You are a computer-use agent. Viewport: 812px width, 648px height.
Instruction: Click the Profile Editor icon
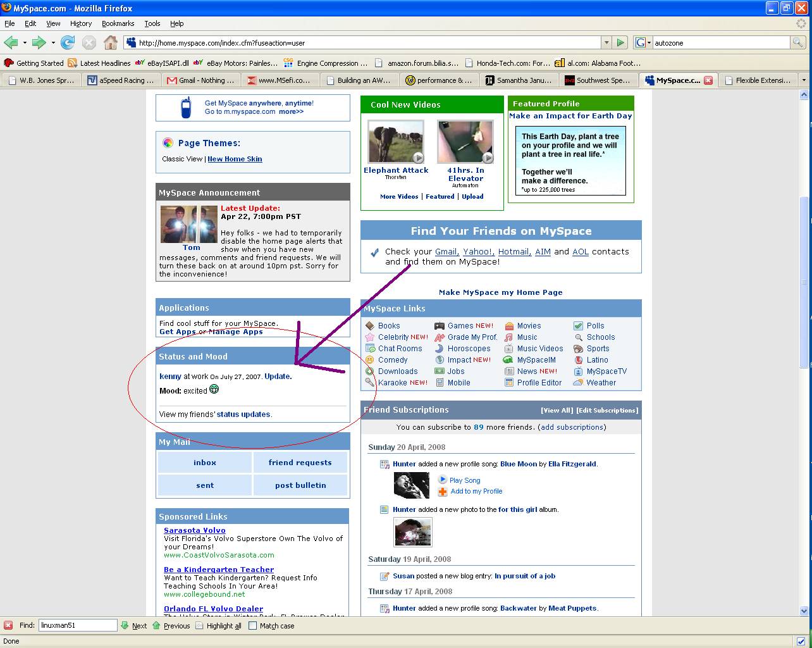(509, 383)
